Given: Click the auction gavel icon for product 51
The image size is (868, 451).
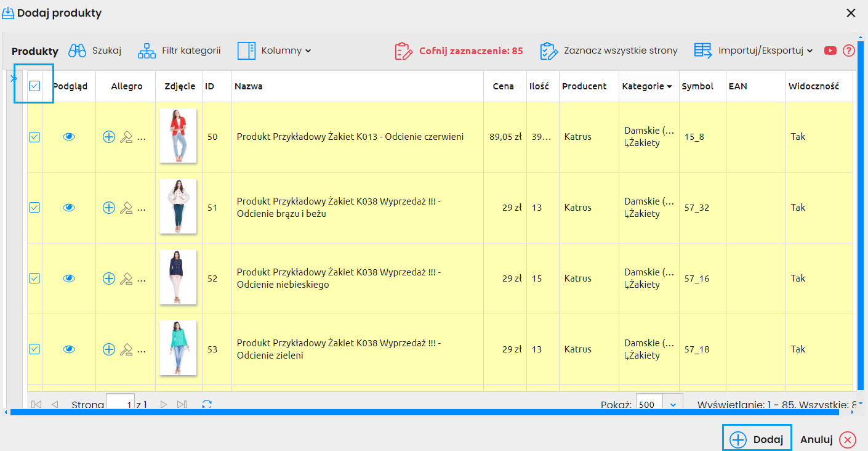Looking at the screenshot, I should (x=126, y=208).
